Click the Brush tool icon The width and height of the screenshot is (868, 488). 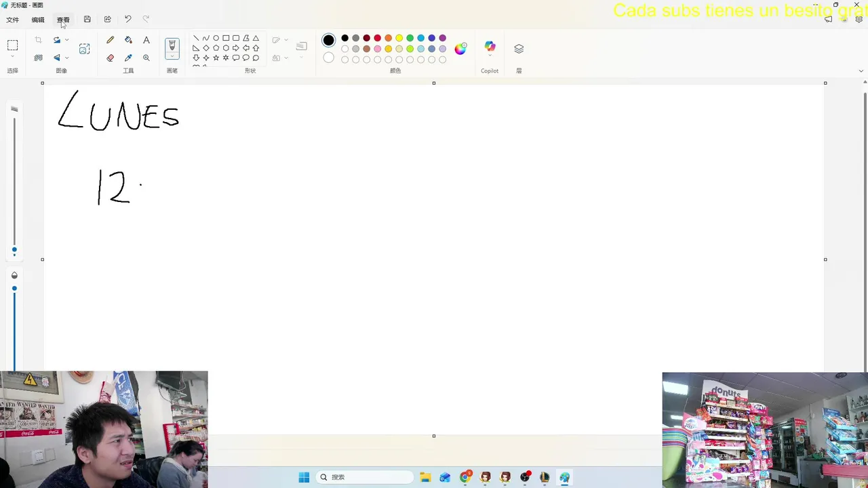point(172,45)
